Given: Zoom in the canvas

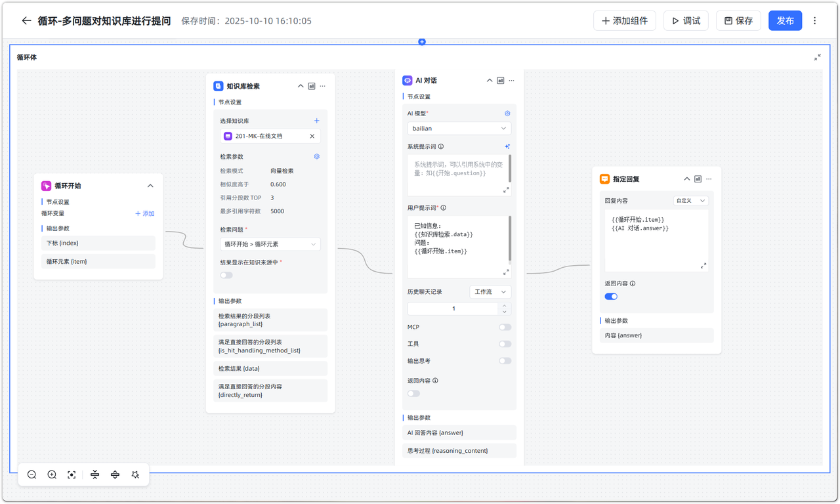Looking at the screenshot, I should [x=52, y=474].
